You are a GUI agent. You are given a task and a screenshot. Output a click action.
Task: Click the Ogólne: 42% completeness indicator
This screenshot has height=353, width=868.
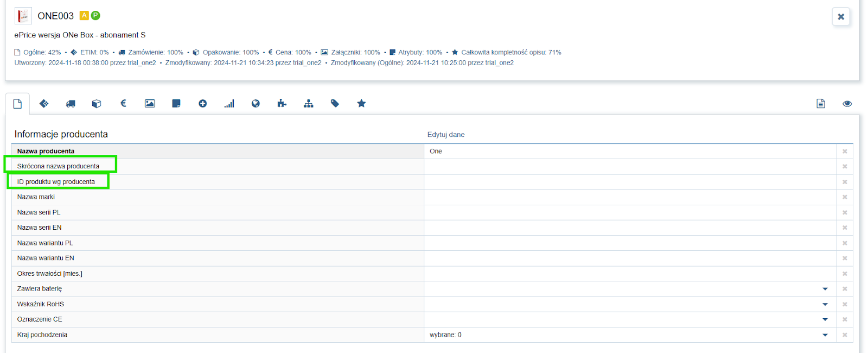coord(37,53)
